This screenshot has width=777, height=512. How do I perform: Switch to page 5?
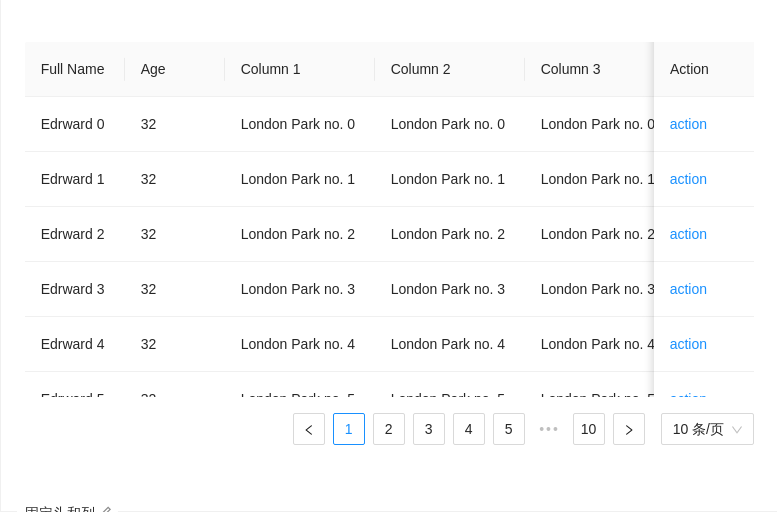point(509,429)
